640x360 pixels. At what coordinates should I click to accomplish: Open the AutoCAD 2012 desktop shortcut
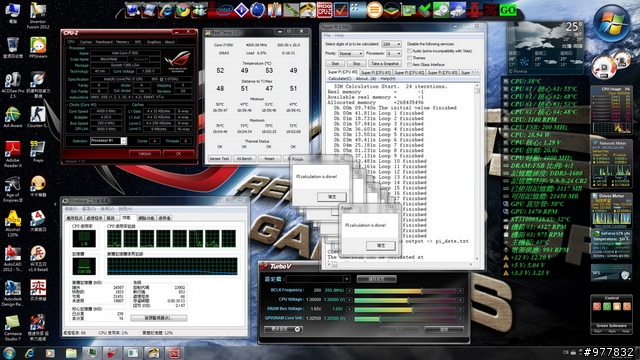point(13,259)
